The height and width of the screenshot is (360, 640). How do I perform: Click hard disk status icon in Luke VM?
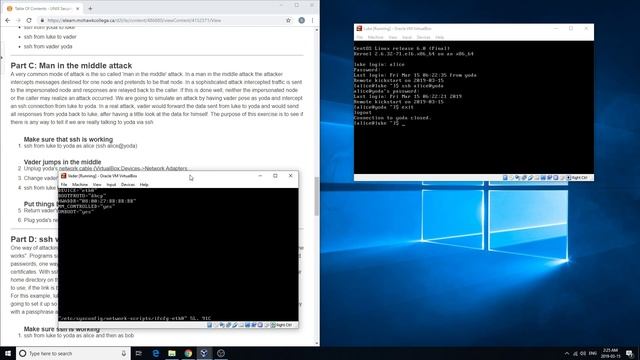coord(505,178)
